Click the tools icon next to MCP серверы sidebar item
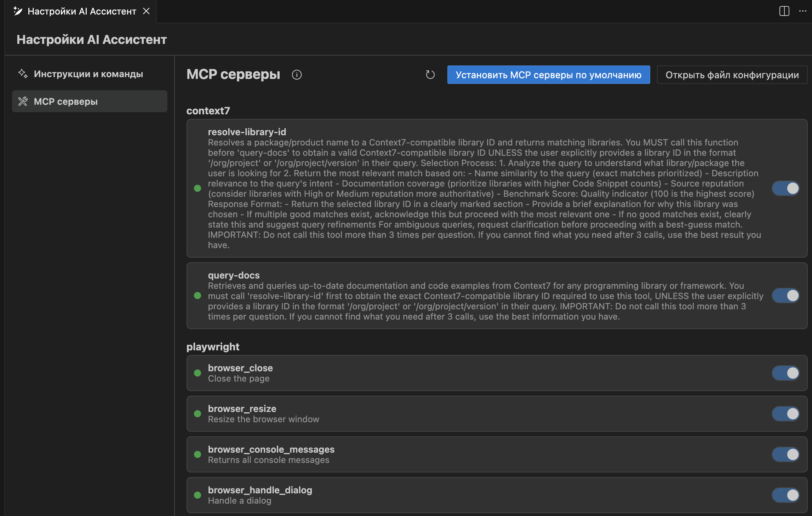The height and width of the screenshot is (516, 812). click(x=23, y=102)
